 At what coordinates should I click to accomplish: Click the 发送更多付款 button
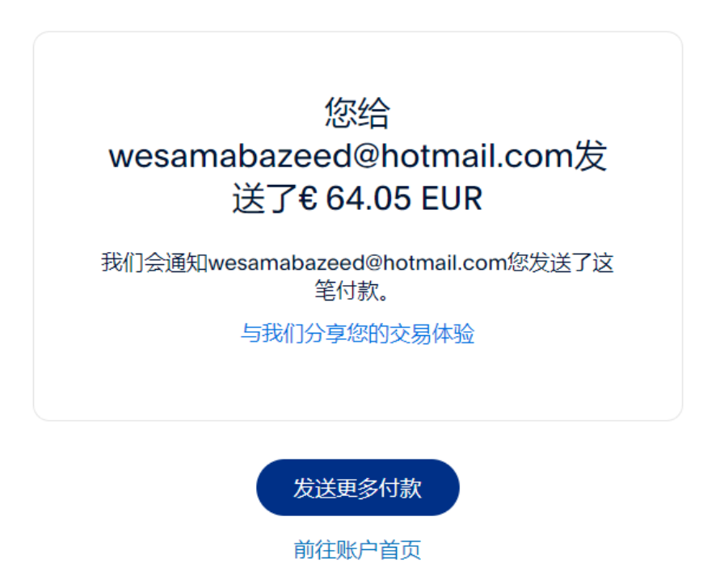coord(358,487)
